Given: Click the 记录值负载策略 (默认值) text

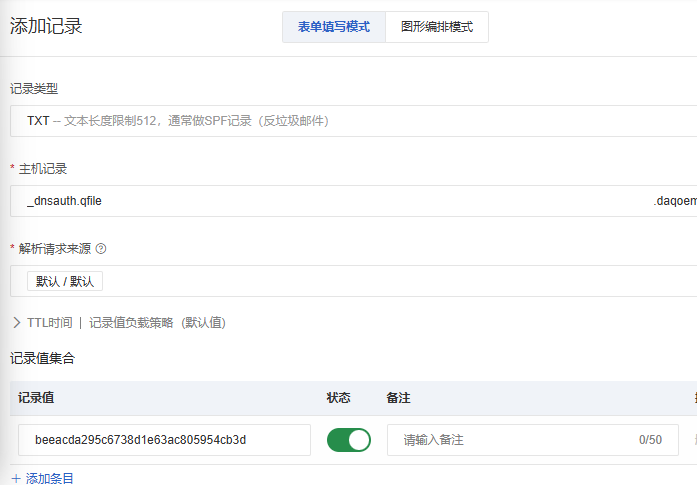Looking at the screenshot, I should (x=157, y=322).
